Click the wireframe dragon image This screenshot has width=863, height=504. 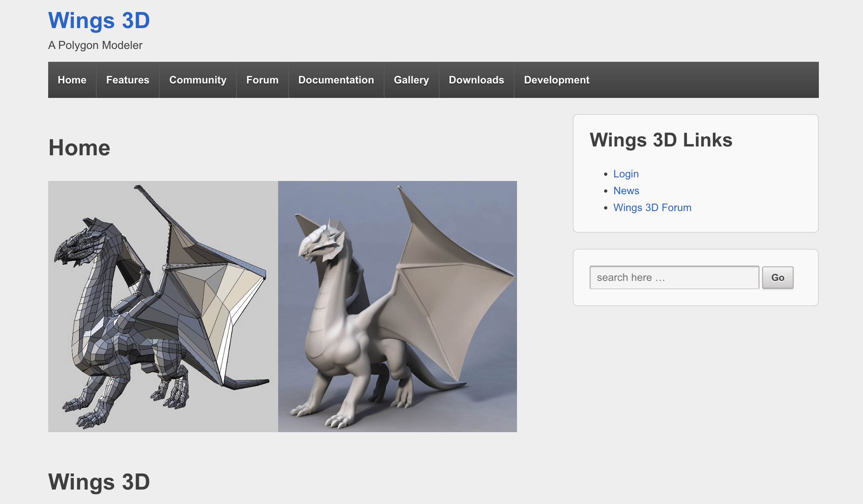pyautogui.click(x=163, y=306)
